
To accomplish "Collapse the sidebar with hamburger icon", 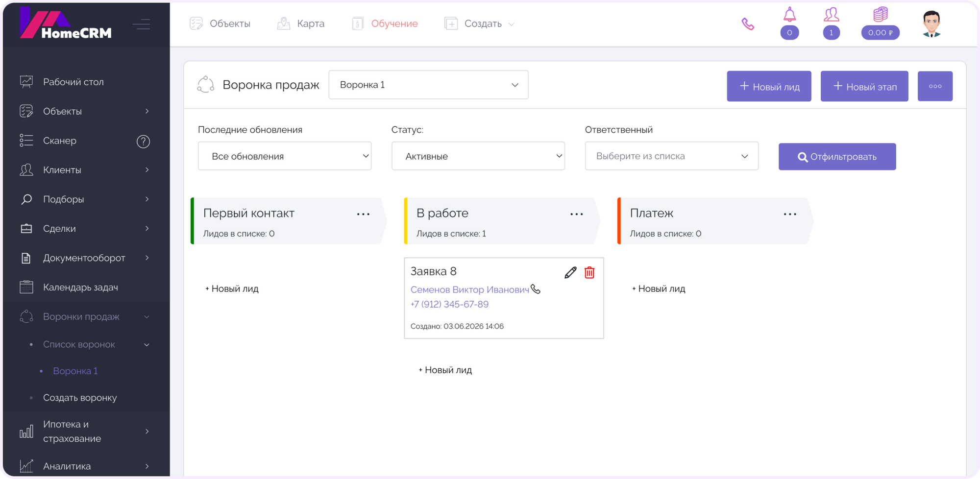I will (141, 24).
